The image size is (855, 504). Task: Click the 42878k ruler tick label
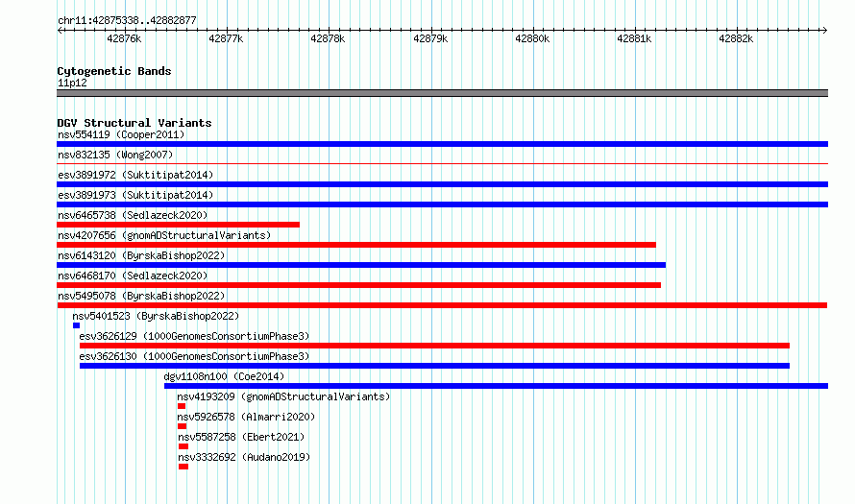click(328, 38)
